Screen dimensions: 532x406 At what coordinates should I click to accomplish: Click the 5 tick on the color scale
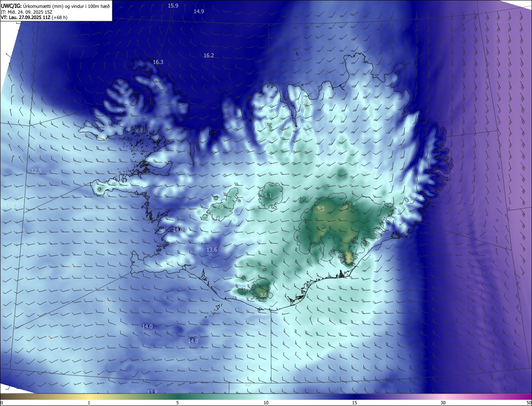coord(177,403)
